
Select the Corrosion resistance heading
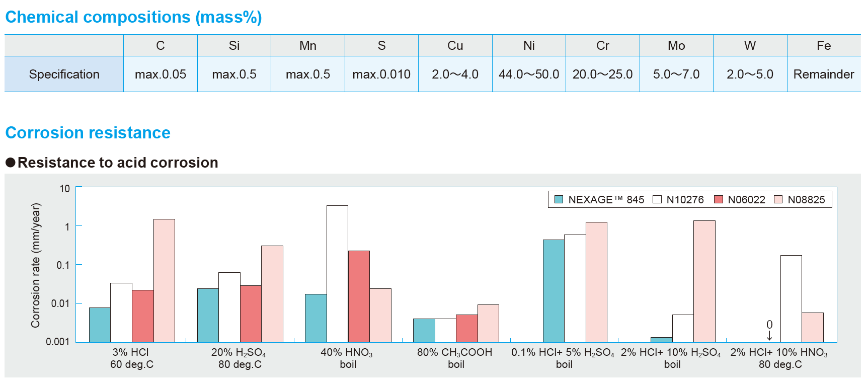pyautogui.click(x=88, y=133)
